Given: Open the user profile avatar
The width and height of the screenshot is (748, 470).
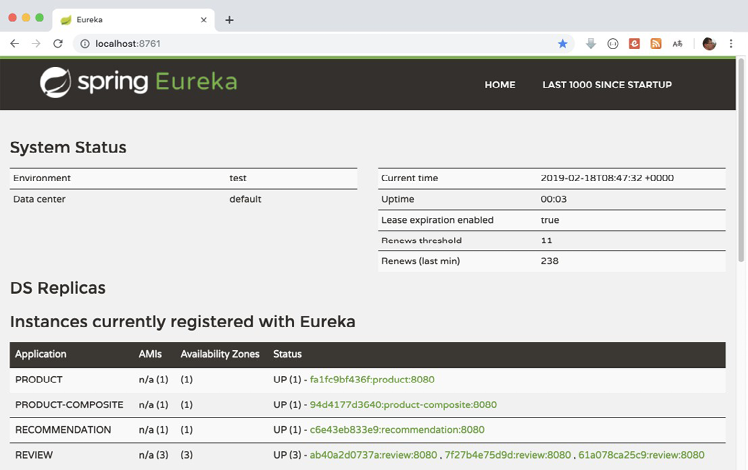Looking at the screenshot, I should [709, 43].
